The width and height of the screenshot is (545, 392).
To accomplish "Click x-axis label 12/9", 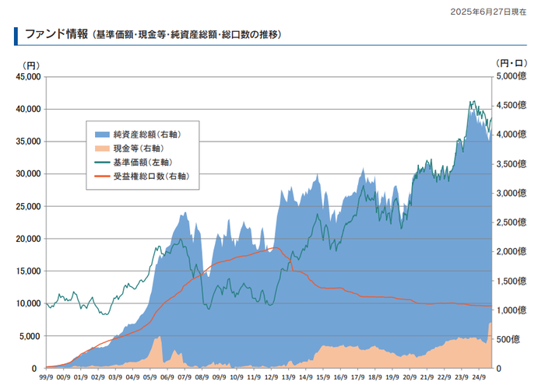I will click(x=271, y=377).
